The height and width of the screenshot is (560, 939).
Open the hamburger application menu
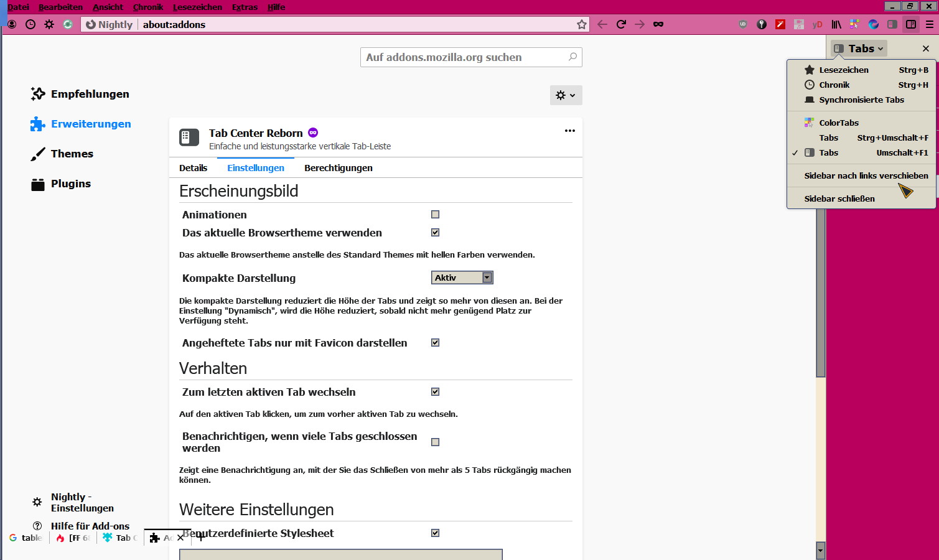(930, 24)
